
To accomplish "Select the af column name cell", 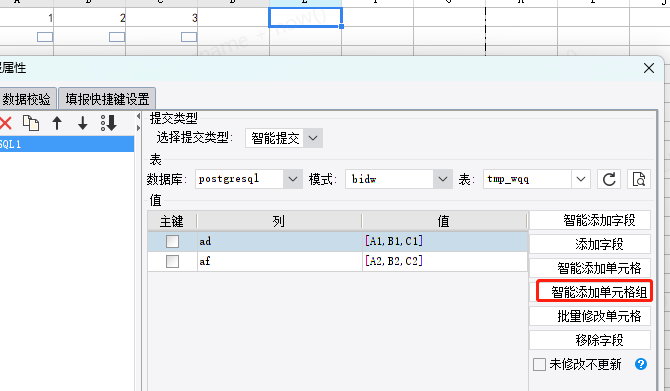I will [279, 261].
